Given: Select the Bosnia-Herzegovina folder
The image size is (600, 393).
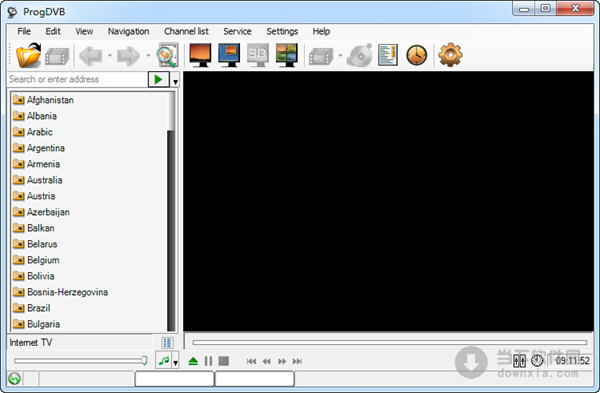Looking at the screenshot, I should pos(60,292).
